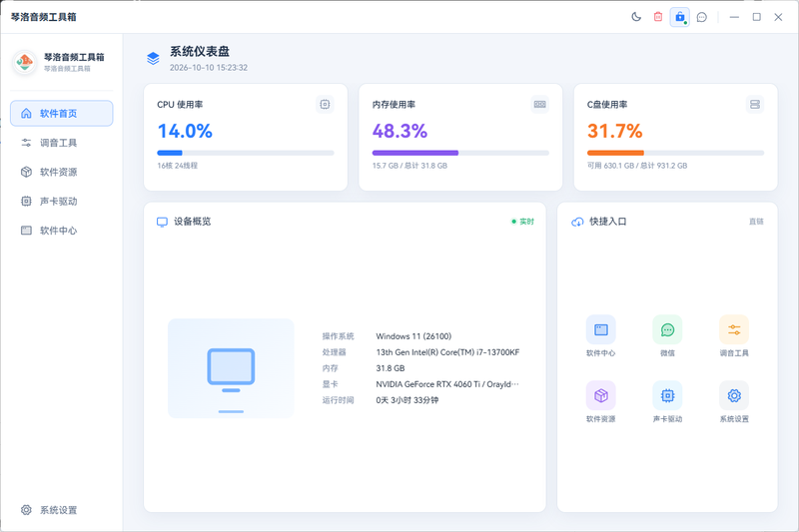
Task: Open the 调音工具 quick entry tile
Action: pyautogui.click(x=734, y=336)
